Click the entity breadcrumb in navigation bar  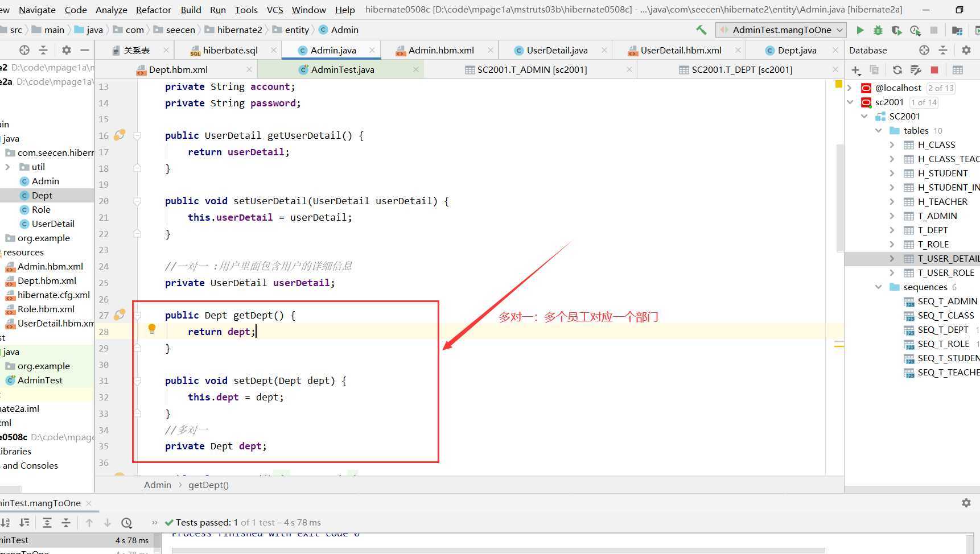click(x=297, y=30)
